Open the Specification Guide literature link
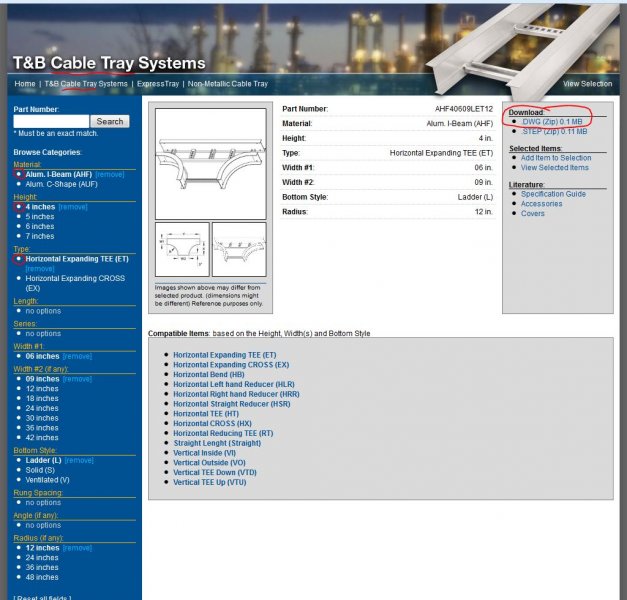Screen dimensions: 627x600 553,194
